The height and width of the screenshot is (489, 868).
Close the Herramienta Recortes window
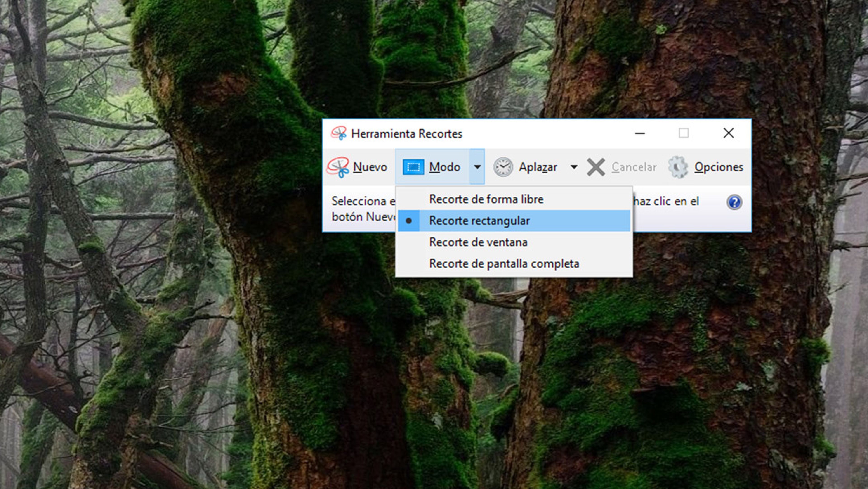[x=729, y=133]
